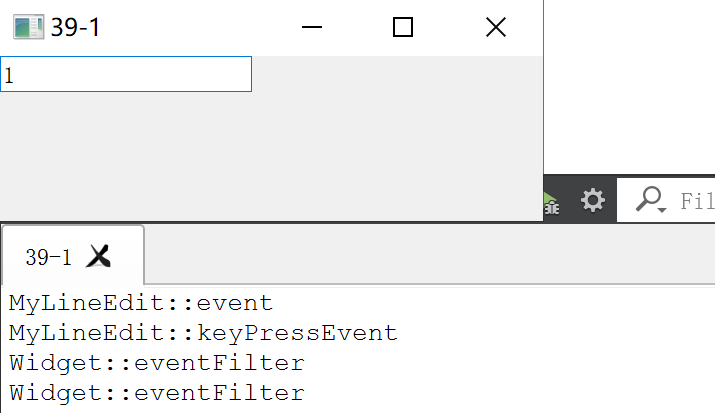Image resolution: width=715 pixels, height=413 pixels.
Task: Close the 39-1 output tab via X
Action: [98, 256]
